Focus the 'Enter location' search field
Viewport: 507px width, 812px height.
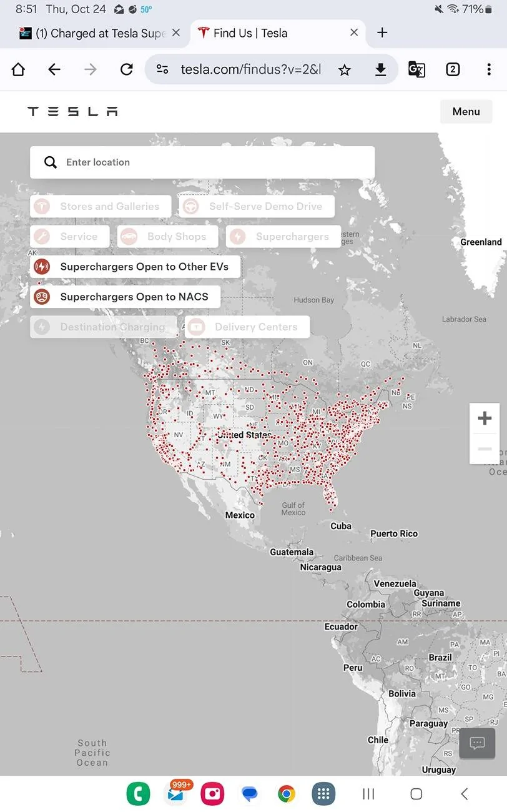(202, 162)
